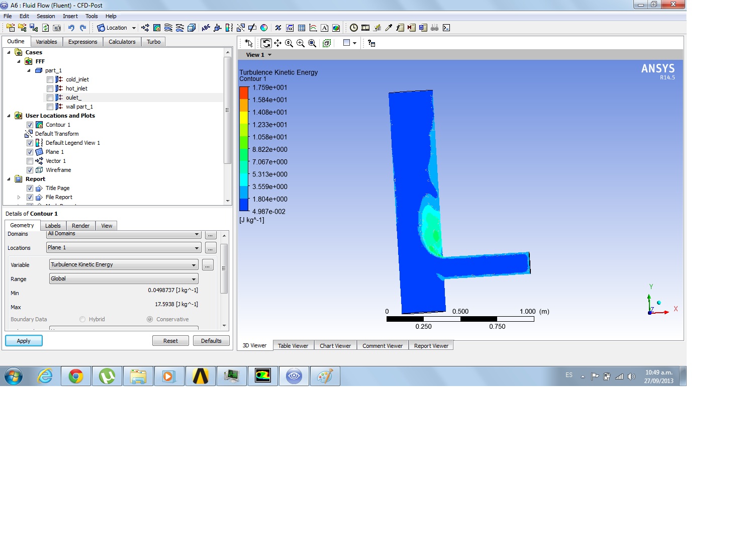Insert an Expression with the square-root icon

290,28
